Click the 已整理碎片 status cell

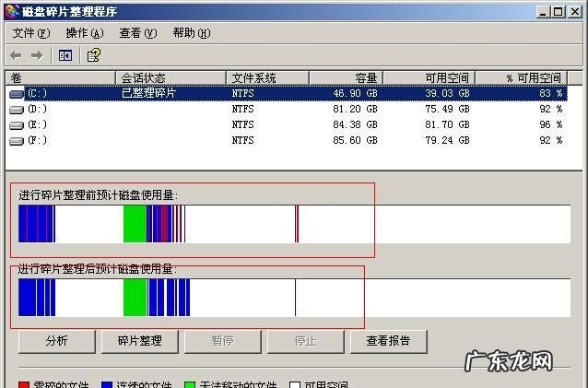coord(149,93)
